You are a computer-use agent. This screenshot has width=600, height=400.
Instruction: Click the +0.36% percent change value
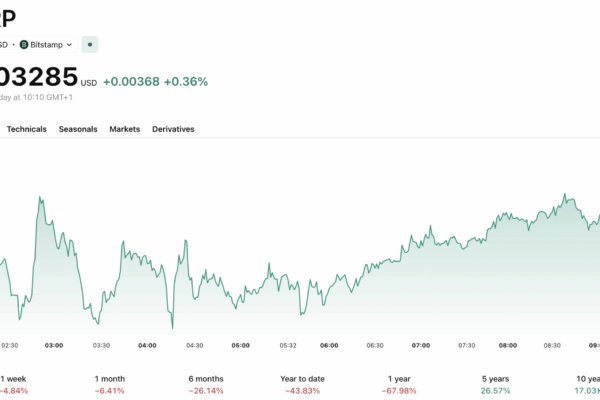(x=186, y=82)
